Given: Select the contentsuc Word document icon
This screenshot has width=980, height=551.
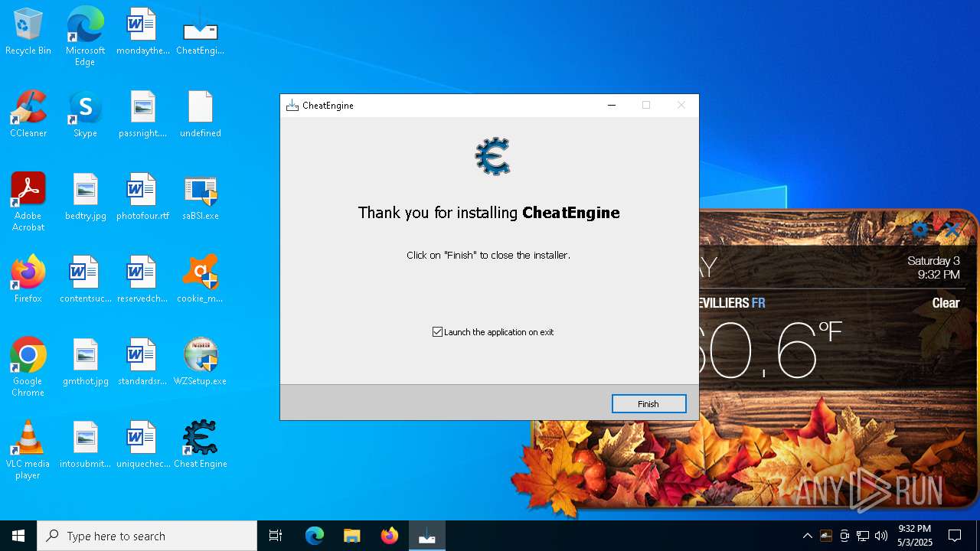Looking at the screenshot, I should click(85, 280).
